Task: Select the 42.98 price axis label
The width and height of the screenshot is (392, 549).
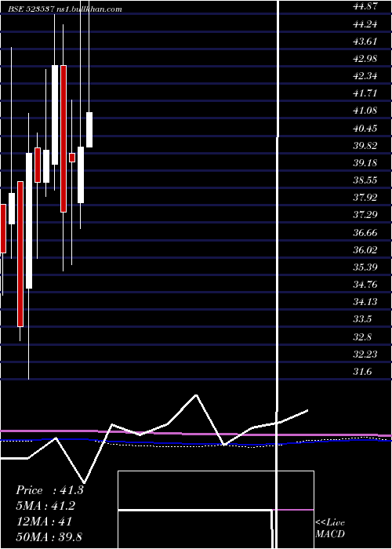Action: (x=365, y=59)
